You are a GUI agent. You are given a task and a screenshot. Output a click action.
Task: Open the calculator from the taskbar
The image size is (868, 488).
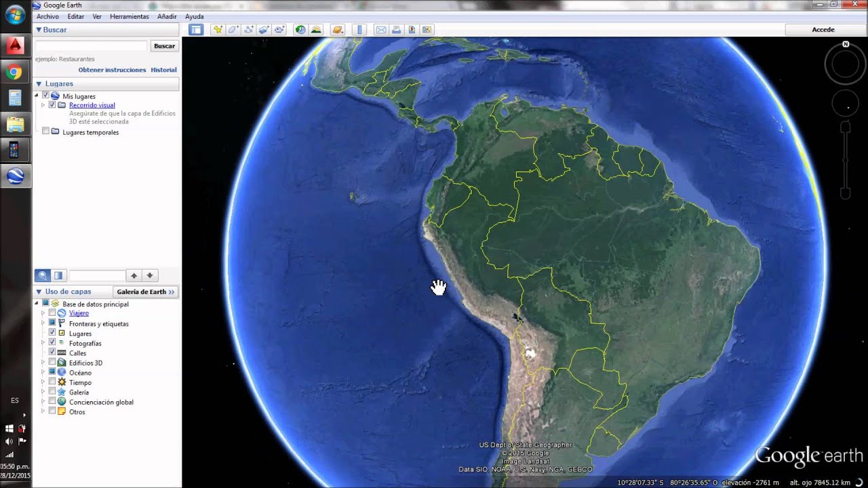[x=14, y=98]
